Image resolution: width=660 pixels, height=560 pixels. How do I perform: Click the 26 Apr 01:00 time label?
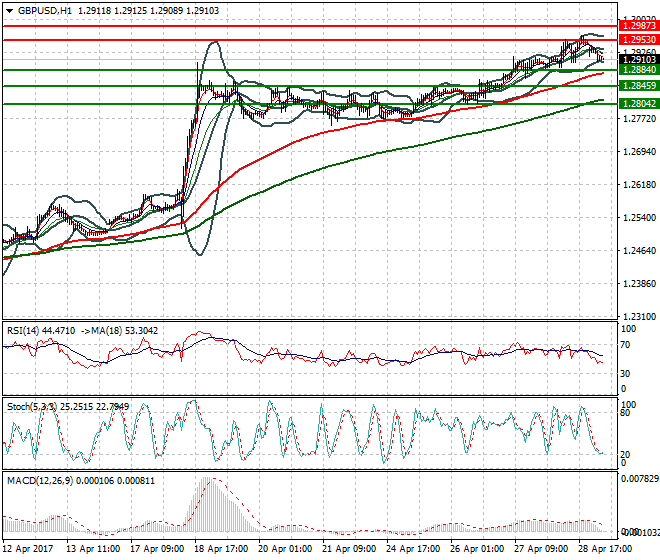[x=477, y=549]
